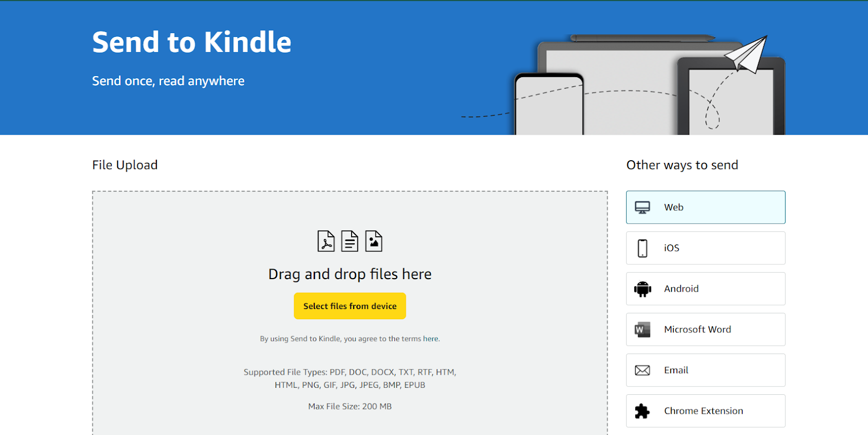Switch to the Microsoft Word option

(706, 330)
